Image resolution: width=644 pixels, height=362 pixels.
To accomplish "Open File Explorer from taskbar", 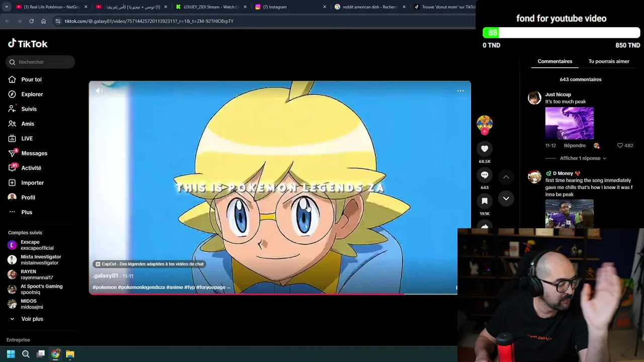I will tap(70, 354).
